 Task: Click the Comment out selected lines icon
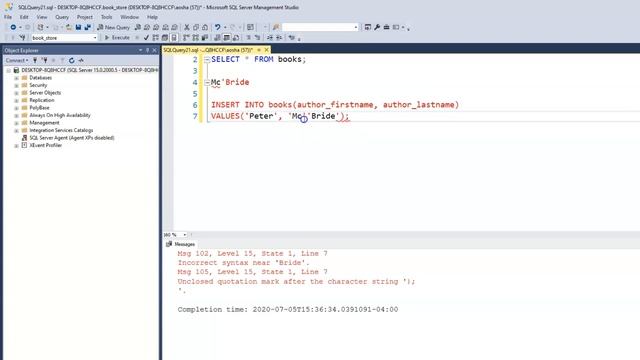pyautogui.click(x=248, y=38)
